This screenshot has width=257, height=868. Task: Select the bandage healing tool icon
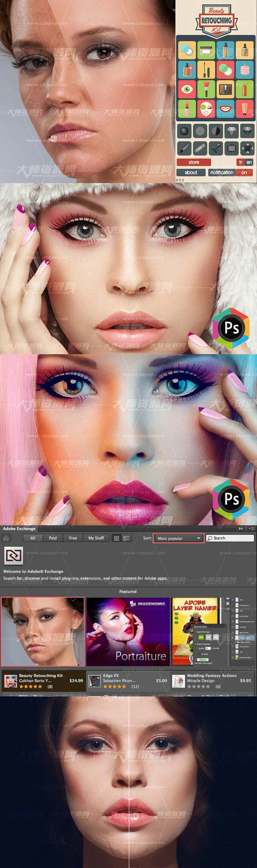(x=200, y=148)
